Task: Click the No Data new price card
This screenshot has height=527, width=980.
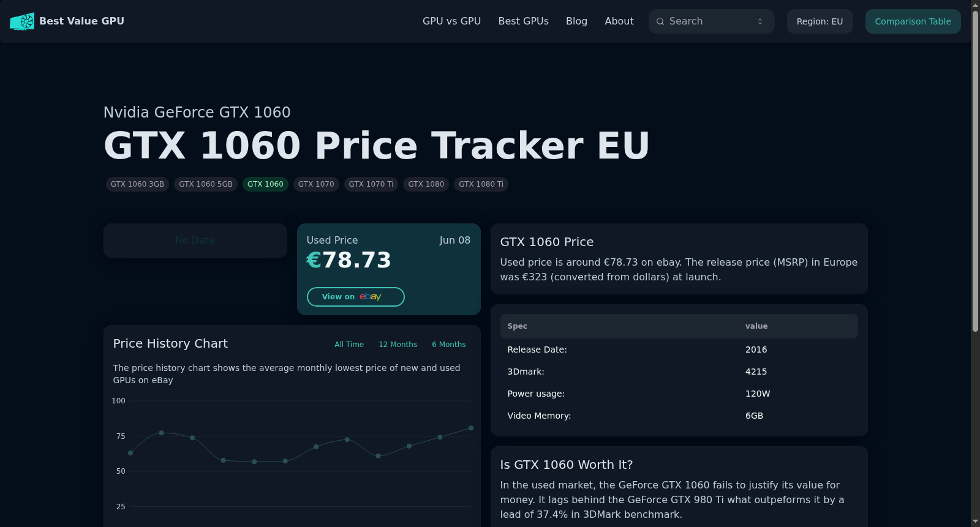Action: click(x=195, y=241)
